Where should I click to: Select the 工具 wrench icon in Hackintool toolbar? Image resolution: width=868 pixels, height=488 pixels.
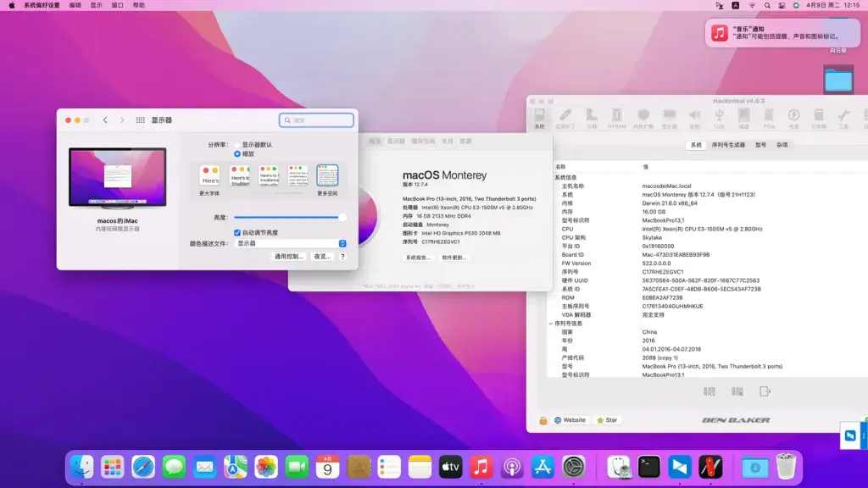point(843,118)
